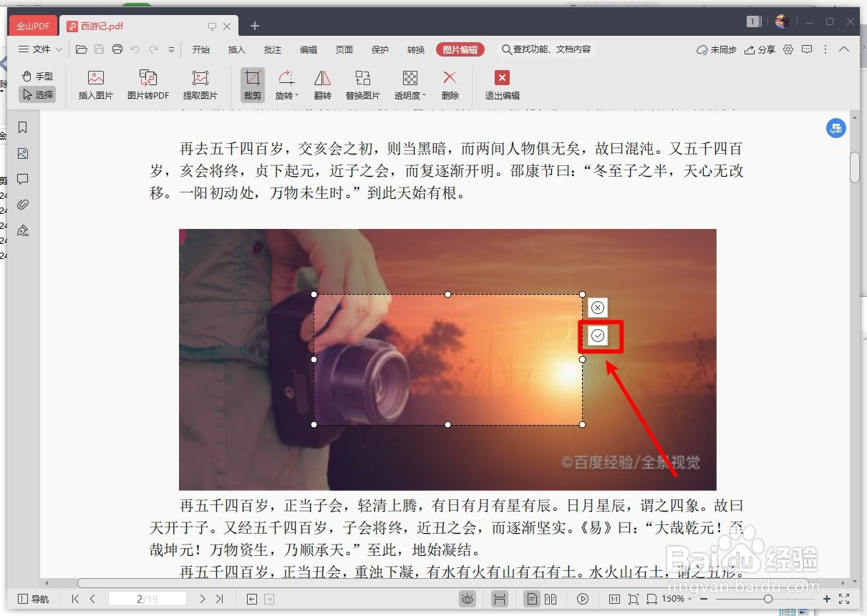Viewport: 867px width, 616px height.
Task: Open the bookmark panel in the left sidebar
Action: (x=23, y=127)
